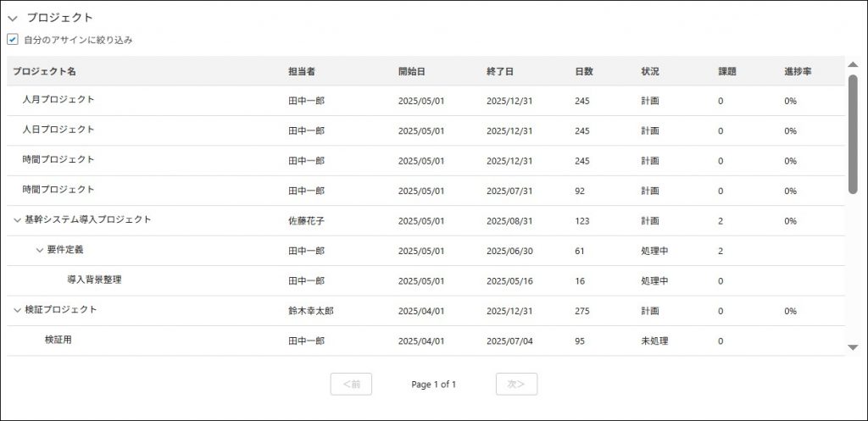Click the <前 previous page button
The width and height of the screenshot is (868, 421).
click(351, 385)
